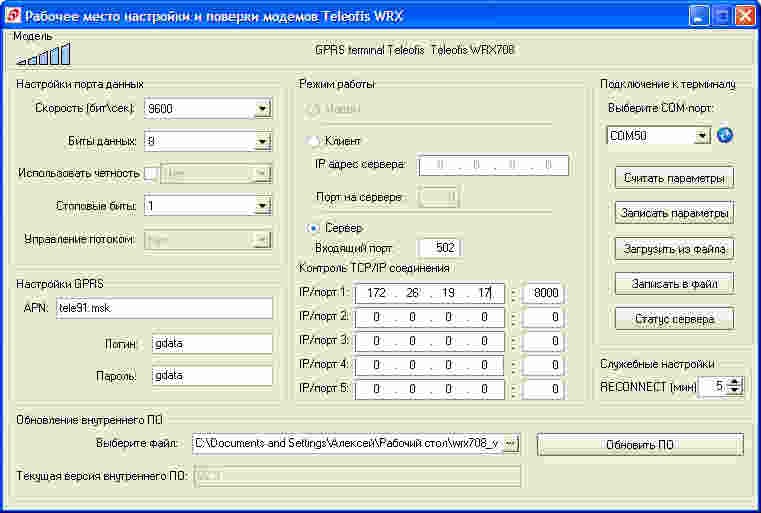Click the IP/порт 1 address field
Viewport: 761px width, 513px height.
click(430, 293)
